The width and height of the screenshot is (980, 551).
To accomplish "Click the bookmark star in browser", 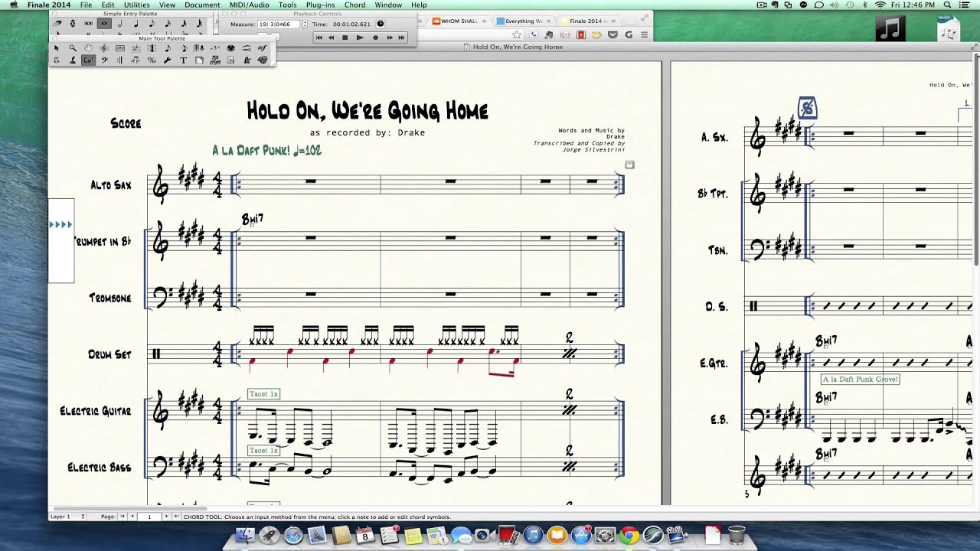I will [x=517, y=34].
